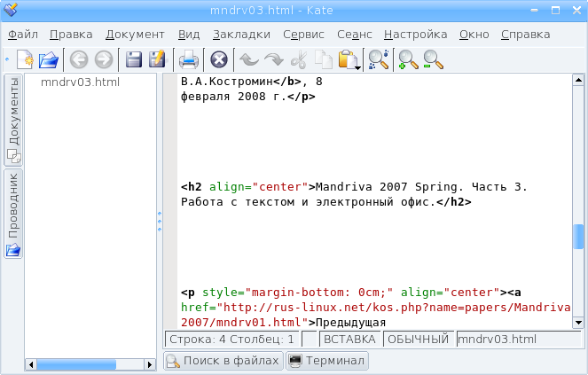This screenshot has width=588, height=375.
Task: Open the Проводник side tab
Action: [x=13, y=214]
